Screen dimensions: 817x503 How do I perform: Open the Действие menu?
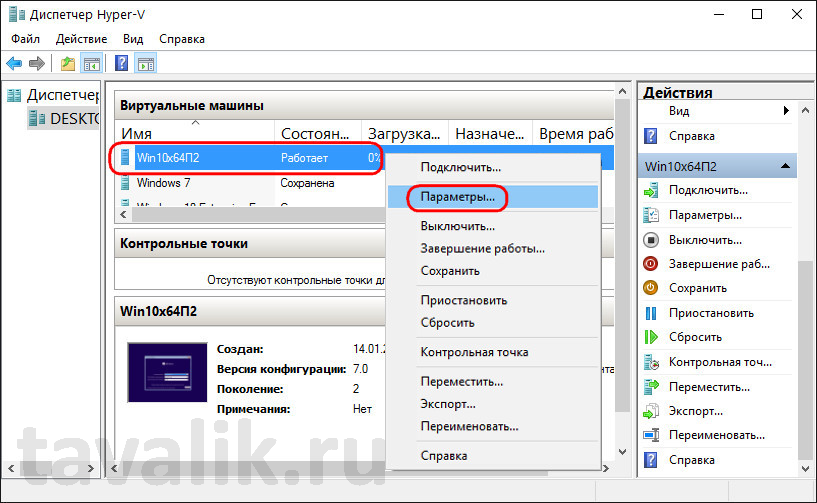click(x=82, y=39)
